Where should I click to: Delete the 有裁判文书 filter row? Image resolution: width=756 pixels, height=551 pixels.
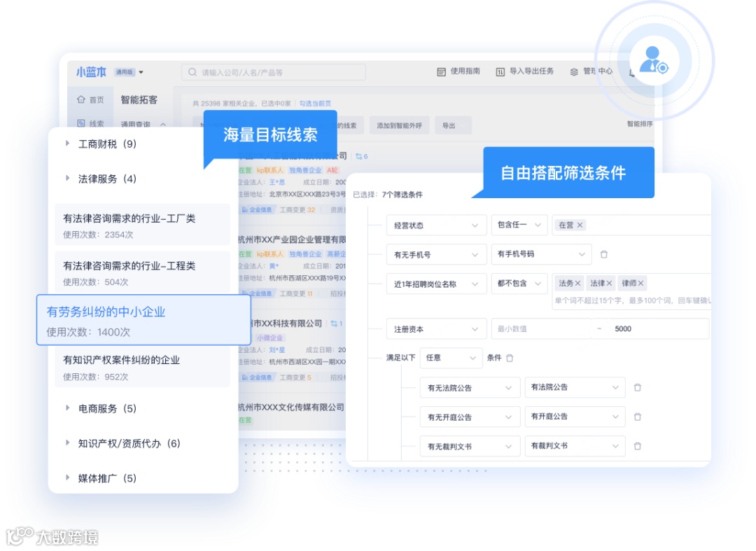click(638, 446)
